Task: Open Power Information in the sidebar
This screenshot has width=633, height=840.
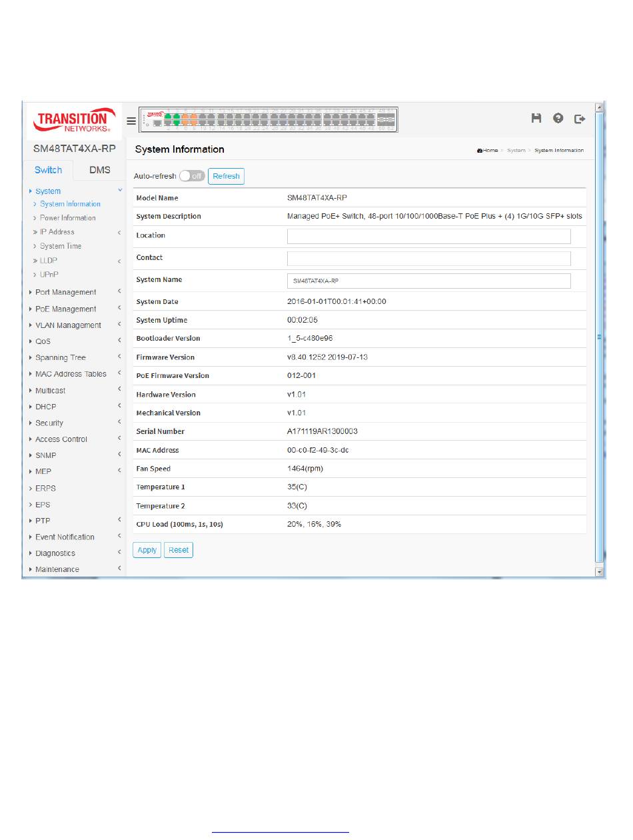Action: [x=67, y=218]
